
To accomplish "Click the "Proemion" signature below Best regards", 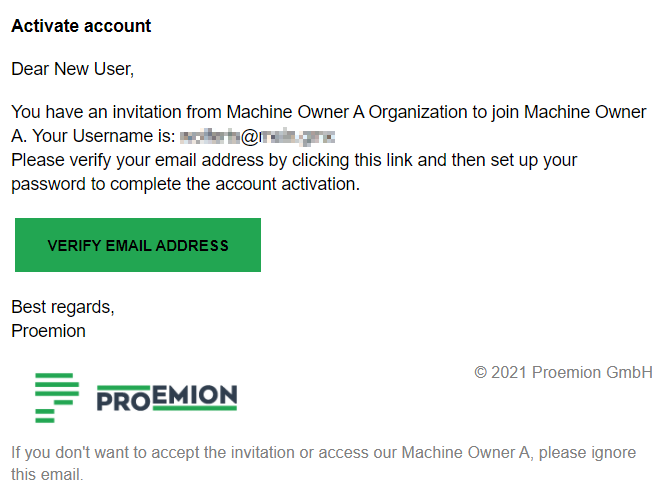I will [48, 331].
